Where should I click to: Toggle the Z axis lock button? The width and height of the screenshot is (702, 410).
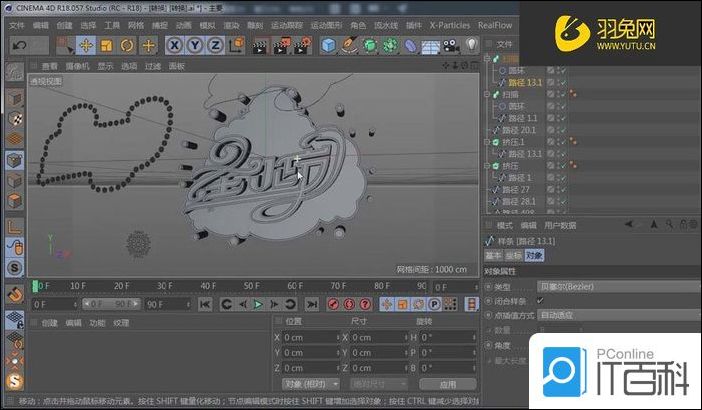[x=216, y=45]
